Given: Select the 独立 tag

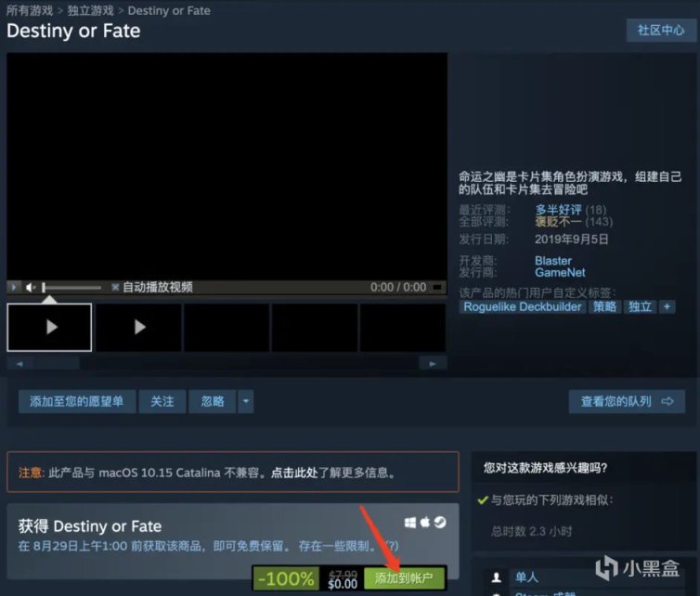Looking at the screenshot, I should pos(640,306).
